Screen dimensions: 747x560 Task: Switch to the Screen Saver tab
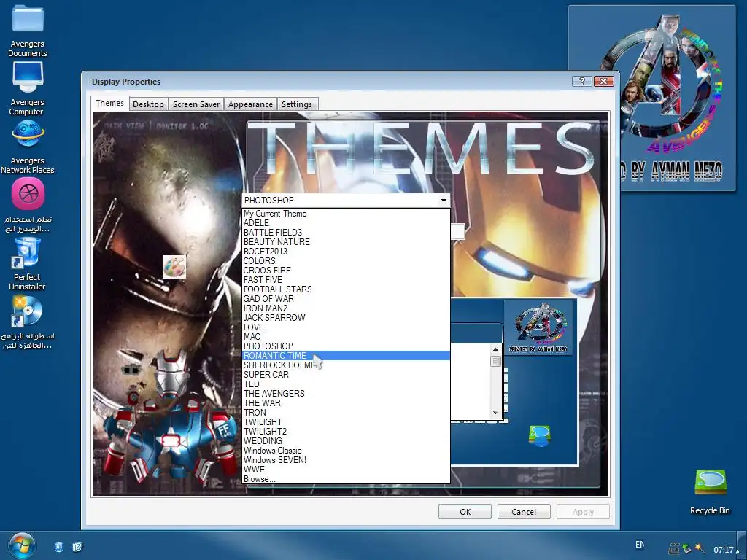[196, 104]
